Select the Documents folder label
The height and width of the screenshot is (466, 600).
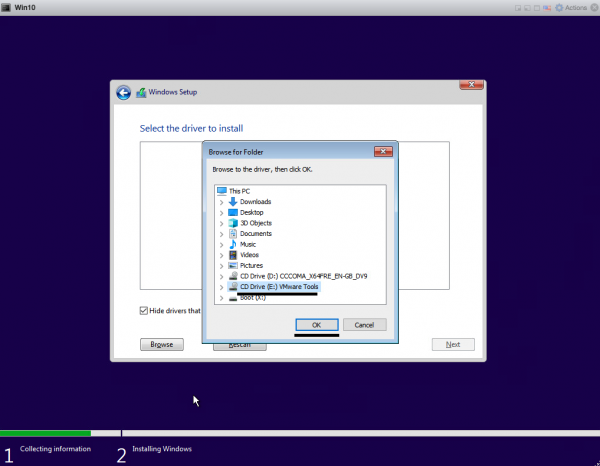tap(256, 233)
